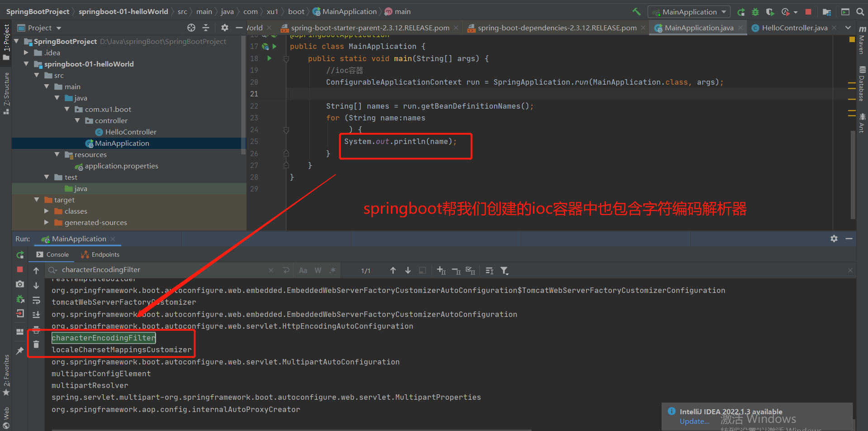Dump threads using the camera icon
The height and width of the screenshot is (431, 868).
point(20,284)
